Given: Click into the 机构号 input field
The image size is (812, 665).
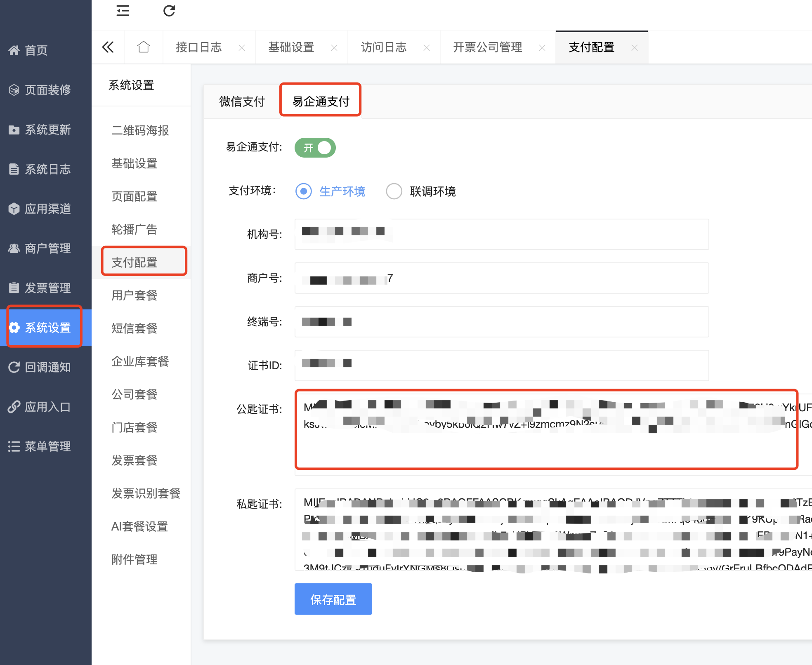Looking at the screenshot, I should (x=536, y=234).
